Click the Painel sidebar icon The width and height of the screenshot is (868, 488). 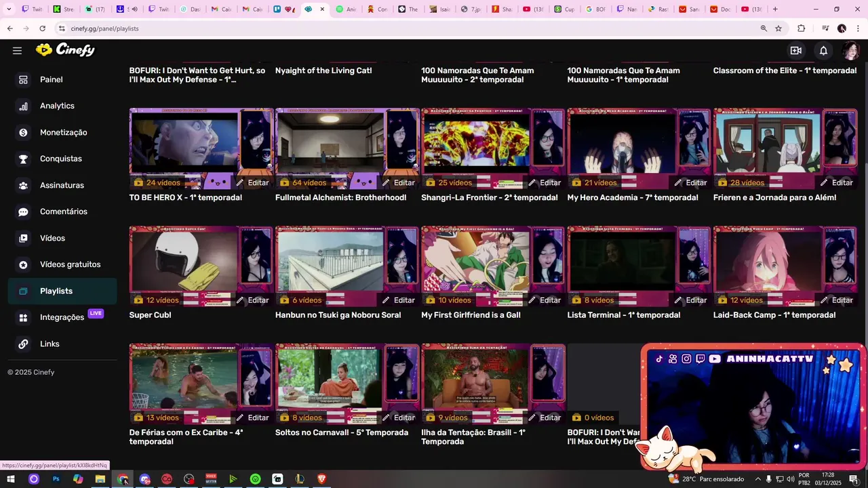click(23, 79)
